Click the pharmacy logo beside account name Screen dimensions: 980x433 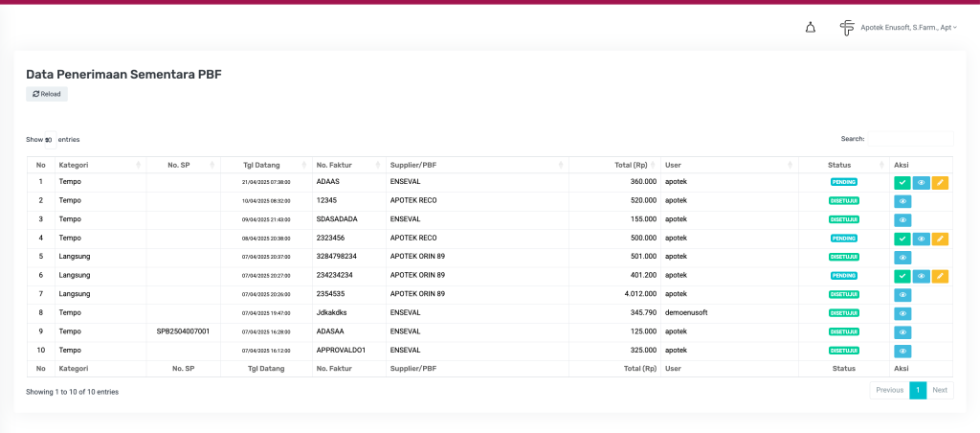(x=847, y=28)
